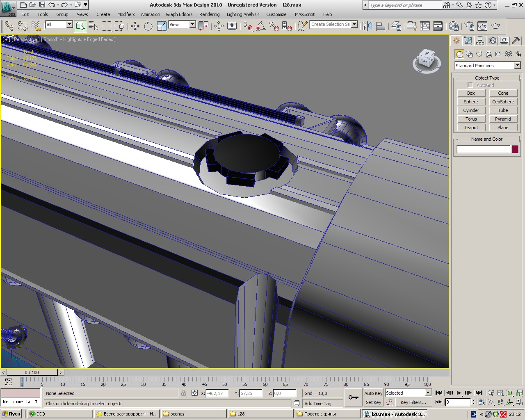The width and height of the screenshot is (525, 420).
Task: Toggle the Auto Key button
Action: click(373, 393)
